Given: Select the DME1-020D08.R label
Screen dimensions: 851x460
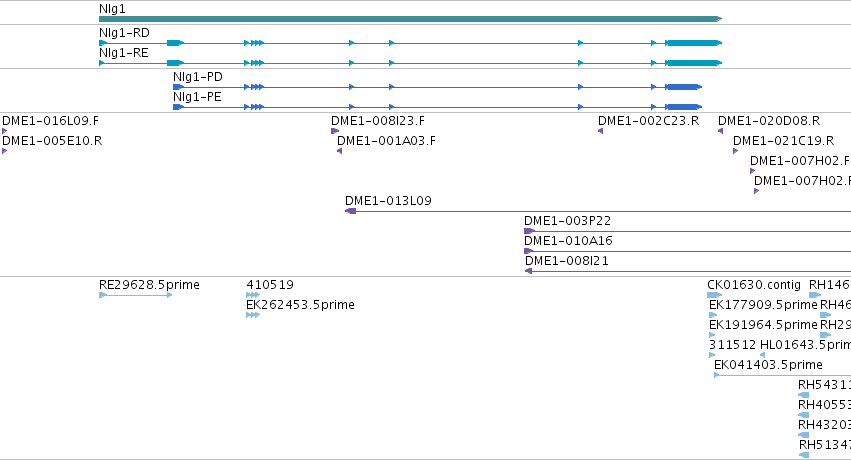Looking at the screenshot, I should click(x=769, y=120).
